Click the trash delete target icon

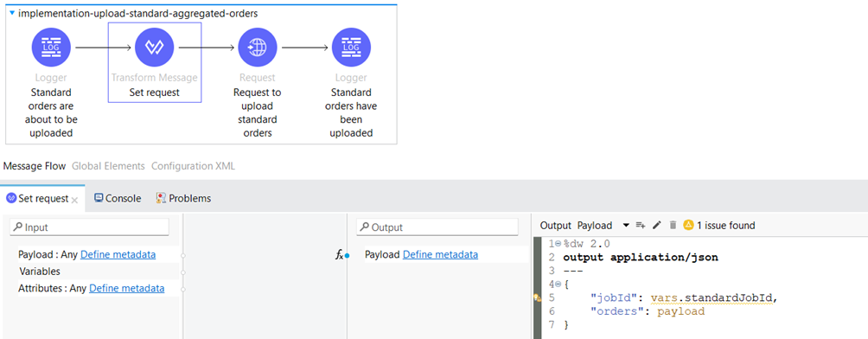coord(673,225)
